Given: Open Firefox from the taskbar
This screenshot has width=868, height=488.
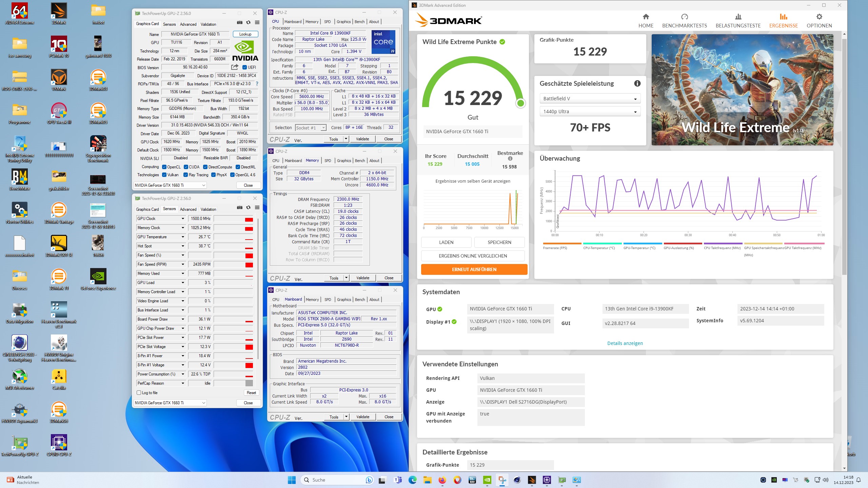Looking at the screenshot, I should [x=442, y=480].
